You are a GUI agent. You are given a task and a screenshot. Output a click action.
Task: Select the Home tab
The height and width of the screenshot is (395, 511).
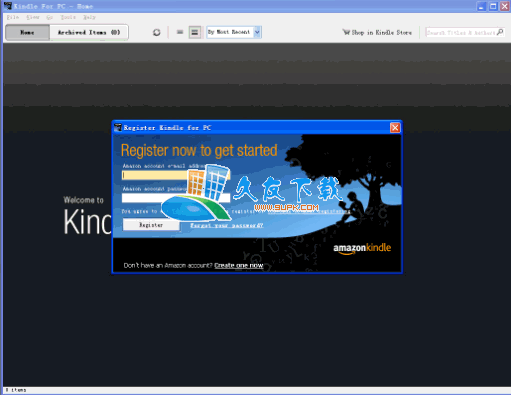[x=27, y=32]
